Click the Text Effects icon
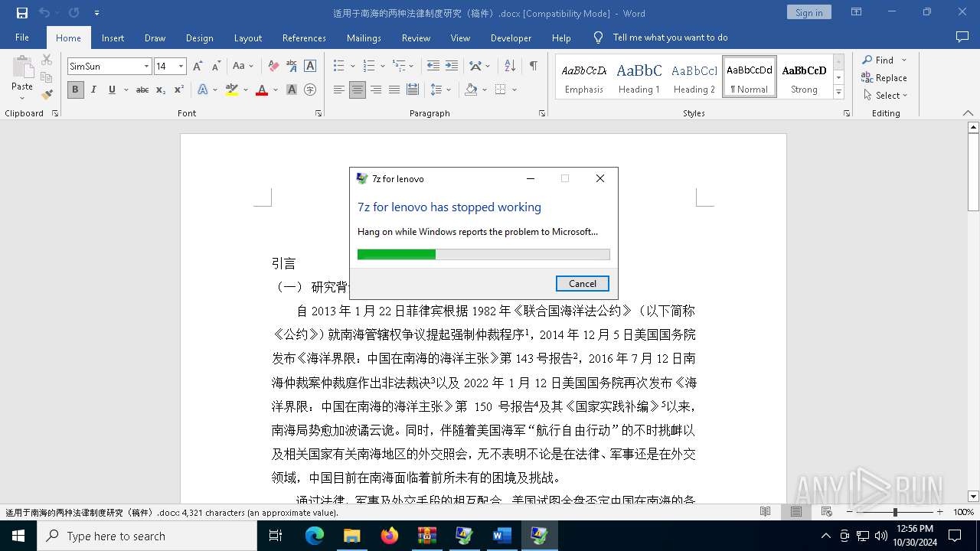Image resolution: width=980 pixels, height=551 pixels. click(x=203, y=90)
